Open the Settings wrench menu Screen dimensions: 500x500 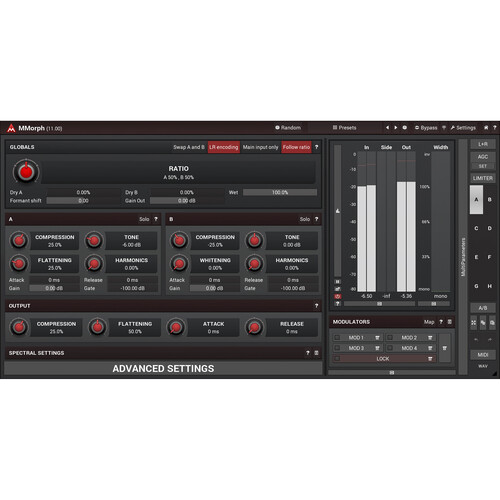[463, 128]
